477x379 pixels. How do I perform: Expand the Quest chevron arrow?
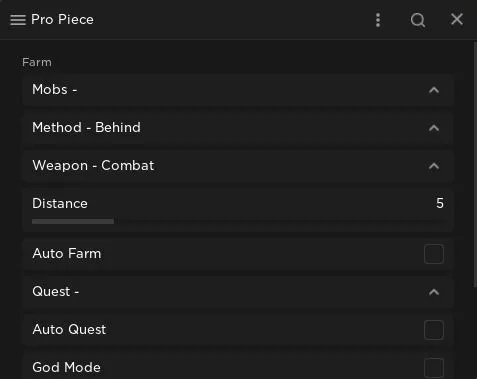coord(434,292)
